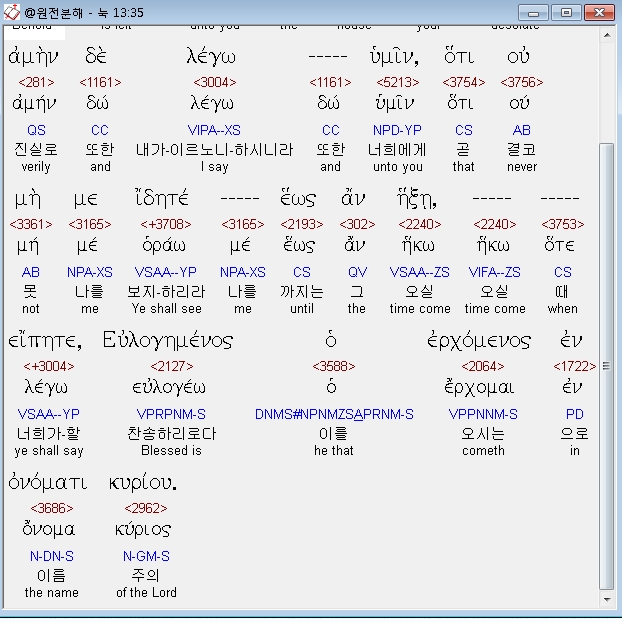Click Strong's number <+3708>

[166, 224]
